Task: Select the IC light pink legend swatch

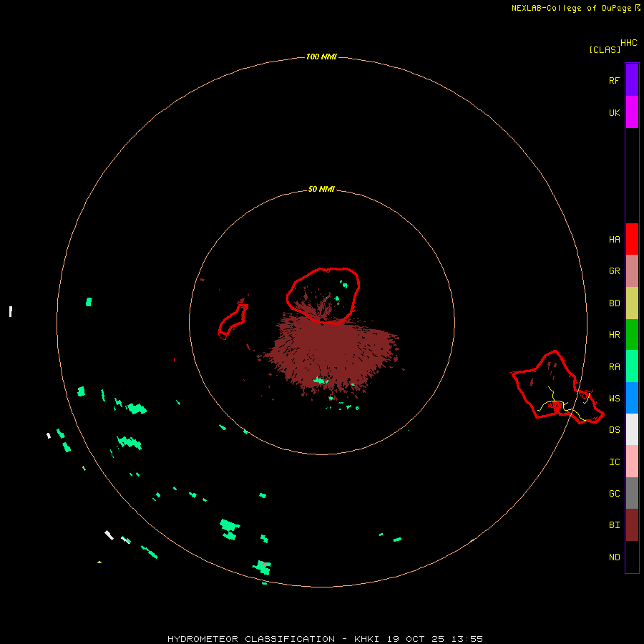Action: pyautogui.click(x=632, y=462)
